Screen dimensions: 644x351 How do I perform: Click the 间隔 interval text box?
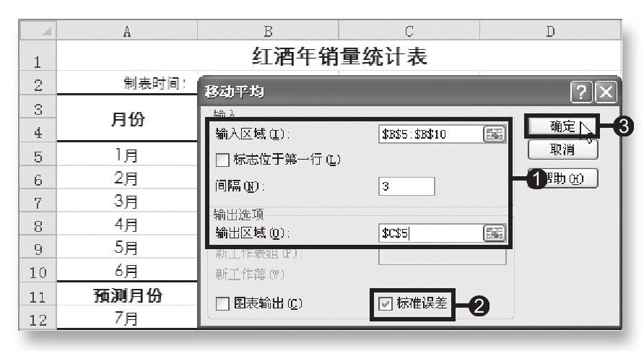pos(406,186)
